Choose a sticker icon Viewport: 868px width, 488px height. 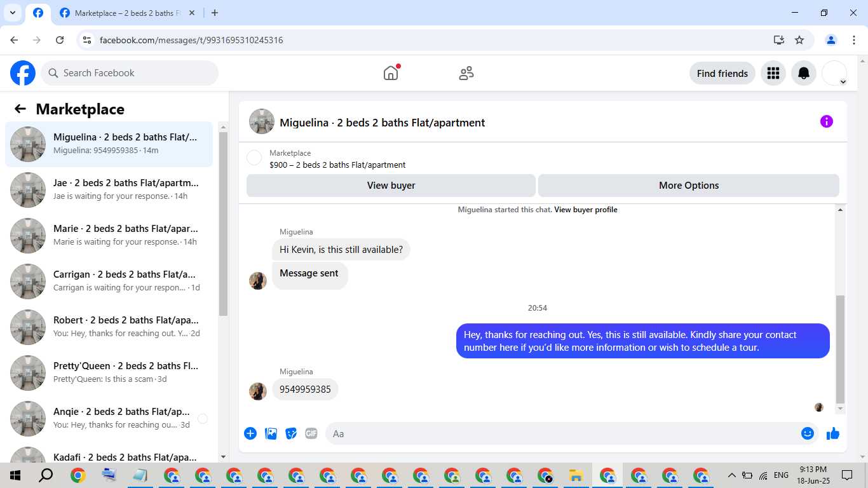pos(291,433)
